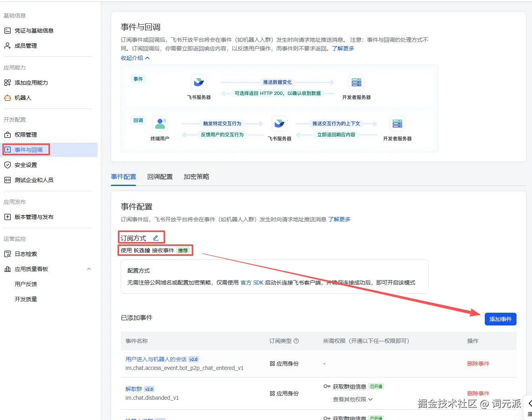
Task: Click the 应用质量看板 chart icon
Action: tap(7, 269)
